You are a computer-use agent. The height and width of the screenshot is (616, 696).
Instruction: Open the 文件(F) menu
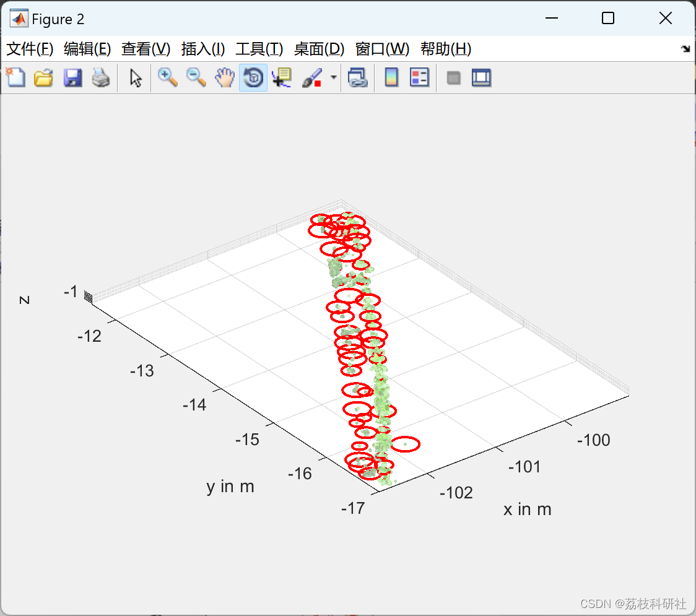pyautogui.click(x=30, y=50)
